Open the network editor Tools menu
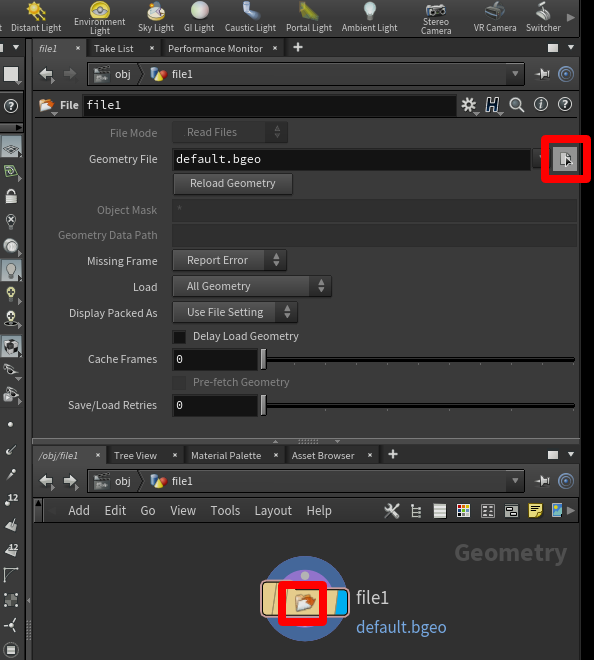 [x=225, y=511]
